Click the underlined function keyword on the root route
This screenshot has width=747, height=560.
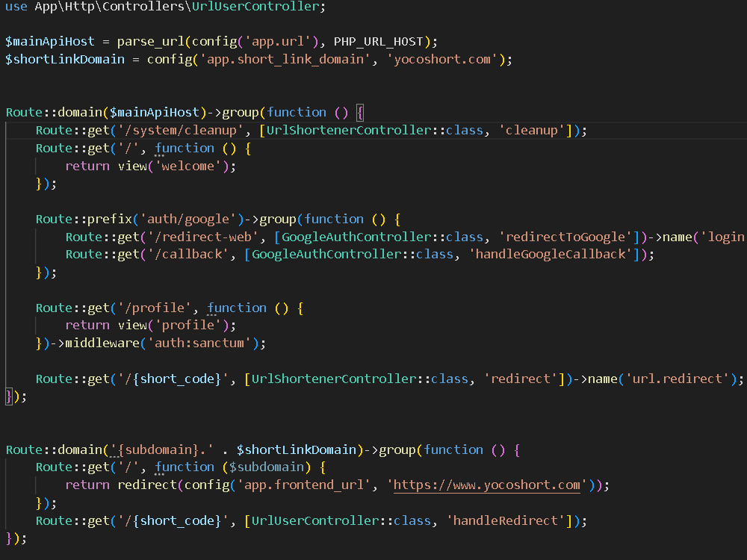click(x=184, y=148)
